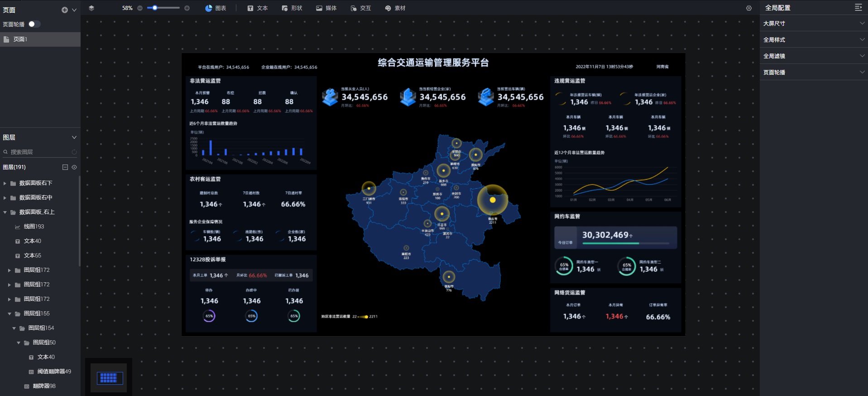Viewport: 868px width, 396px height.
Task: Collapse the 图层组154 group arrow
Action: point(14,328)
